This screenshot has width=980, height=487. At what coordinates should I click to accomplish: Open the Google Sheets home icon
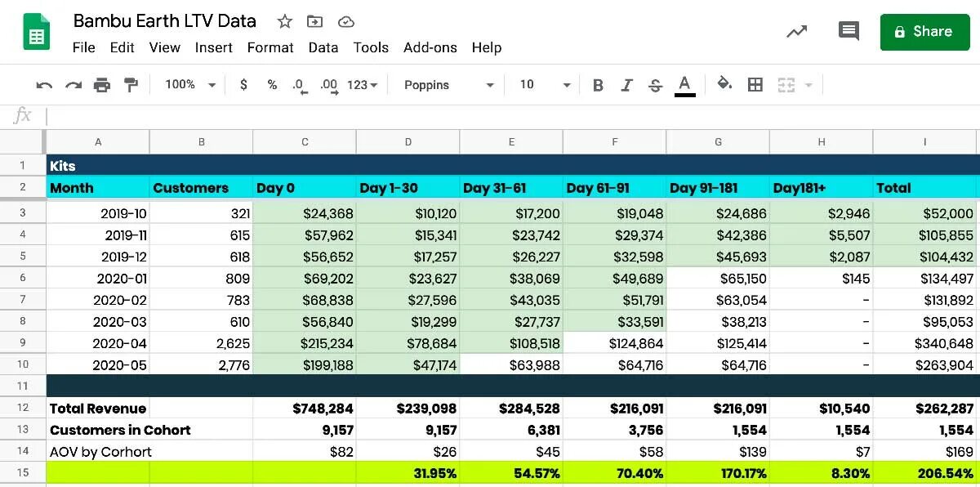click(x=36, y=33)
